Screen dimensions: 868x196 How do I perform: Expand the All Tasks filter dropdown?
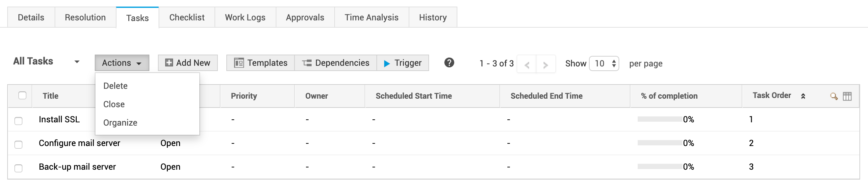77,61
